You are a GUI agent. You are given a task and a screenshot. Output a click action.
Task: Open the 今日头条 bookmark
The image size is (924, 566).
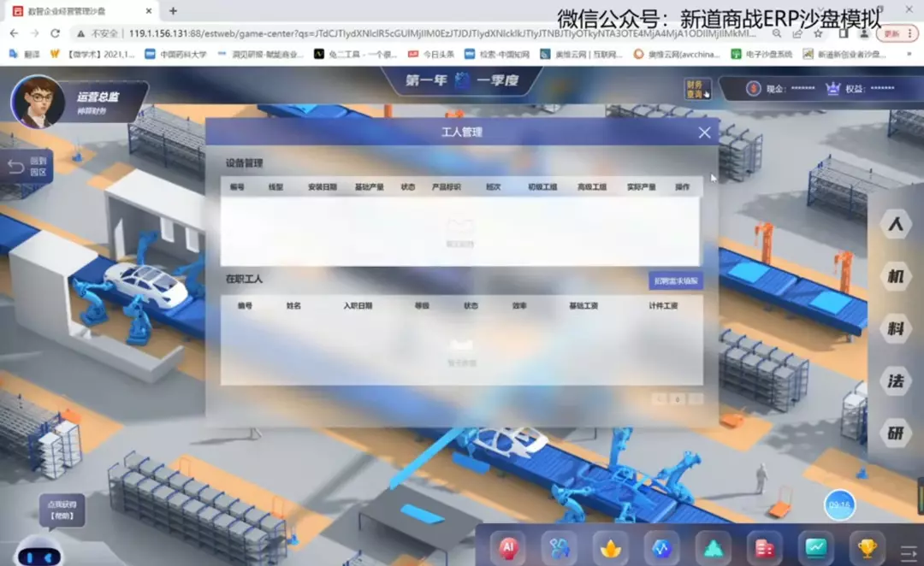click(x=431, y=54)
